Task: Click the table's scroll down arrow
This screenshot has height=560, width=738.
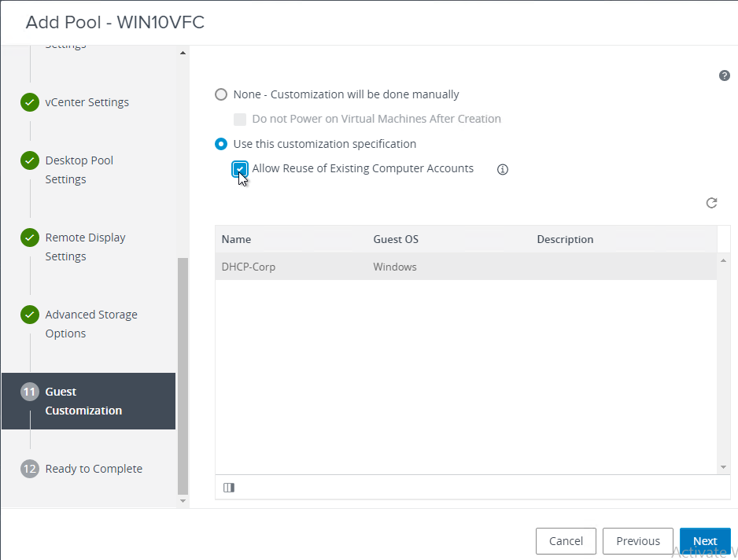Action: pyautogui.click(x=724, y=467)
